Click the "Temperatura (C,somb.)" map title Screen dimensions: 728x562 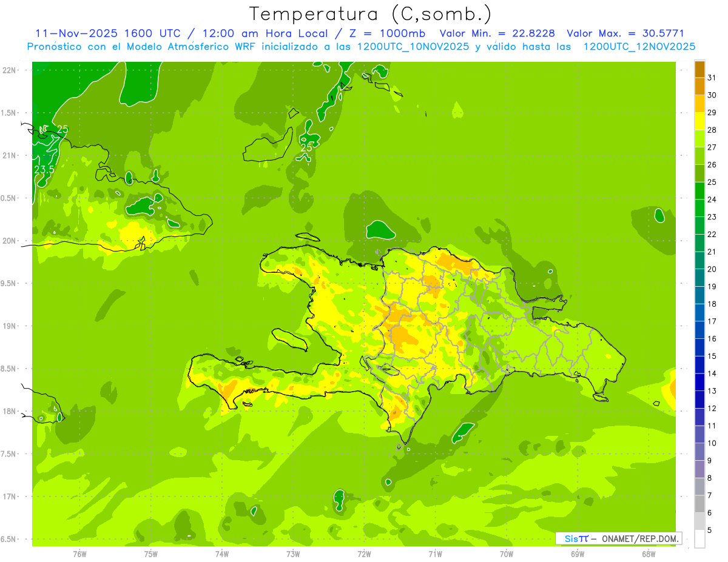tap(371, 14)
